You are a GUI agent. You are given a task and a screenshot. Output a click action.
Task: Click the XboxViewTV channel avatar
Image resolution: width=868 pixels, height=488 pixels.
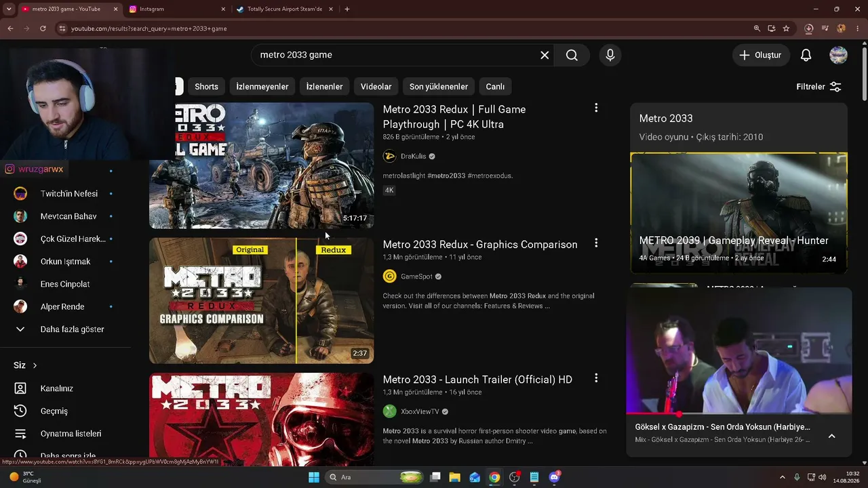[389, 411]
